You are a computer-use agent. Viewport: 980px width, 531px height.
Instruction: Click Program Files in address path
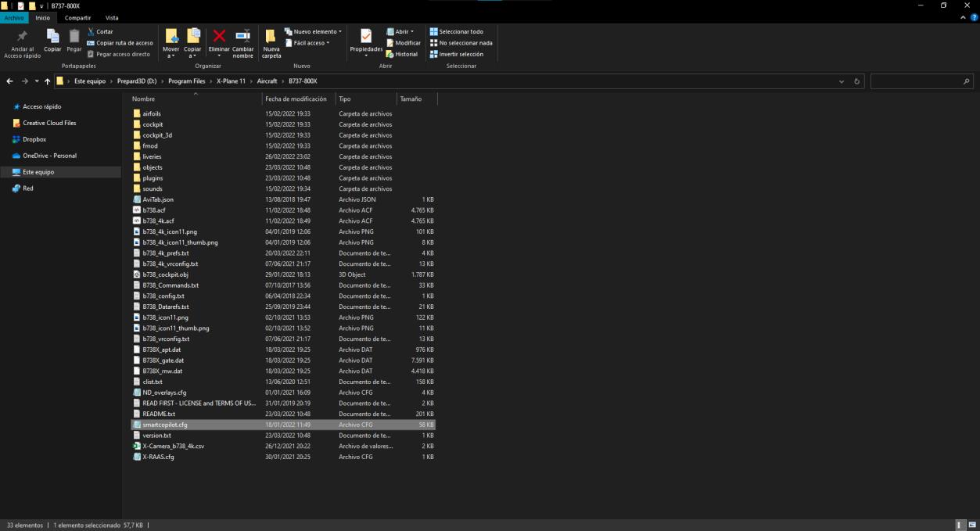point(188,81)
